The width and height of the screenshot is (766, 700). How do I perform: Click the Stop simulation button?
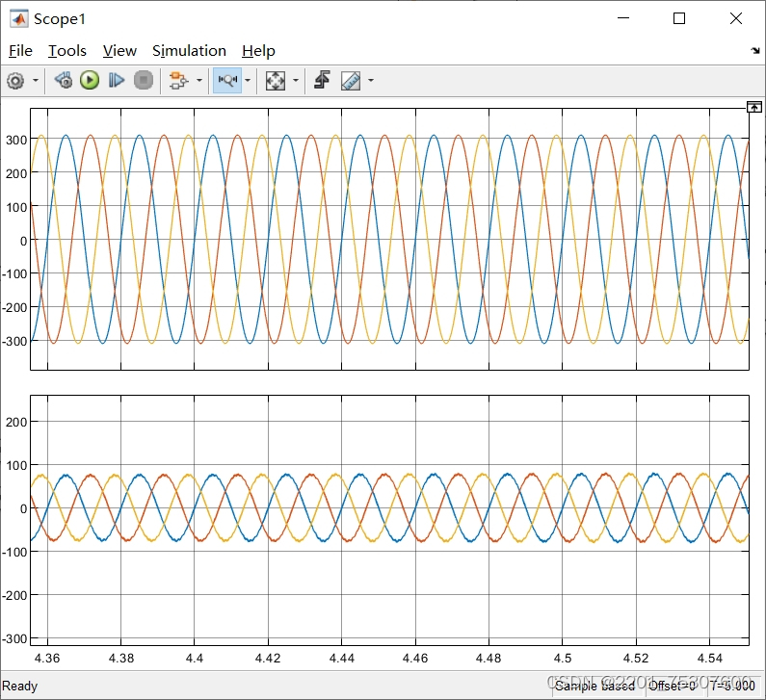pyautogui.click(x=144, y=81)
